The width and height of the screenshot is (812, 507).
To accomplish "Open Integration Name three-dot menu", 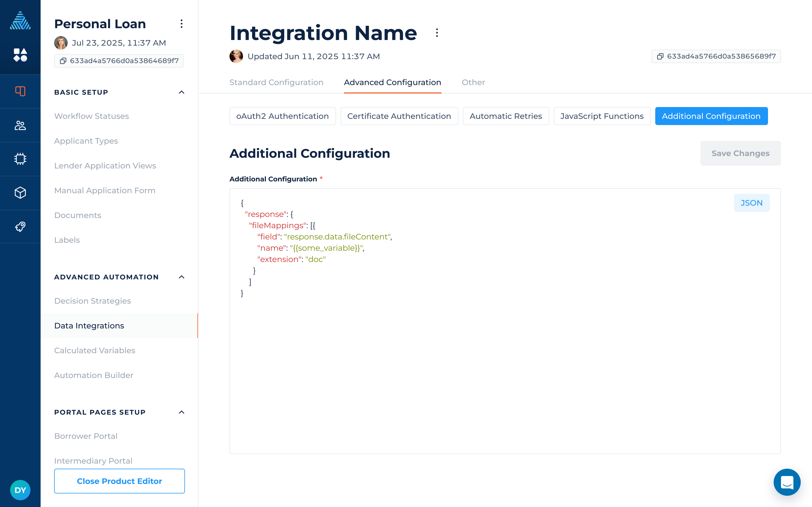I will click(436, 33).
